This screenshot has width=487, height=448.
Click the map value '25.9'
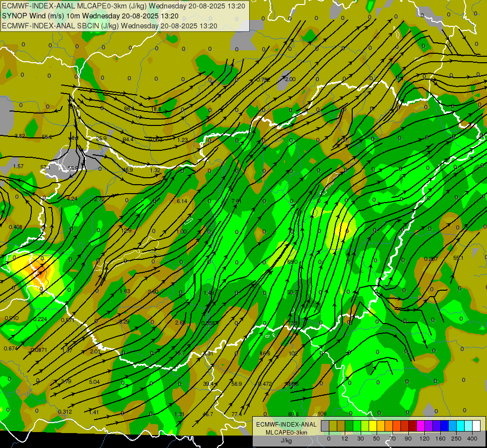[x=101, y=138]
